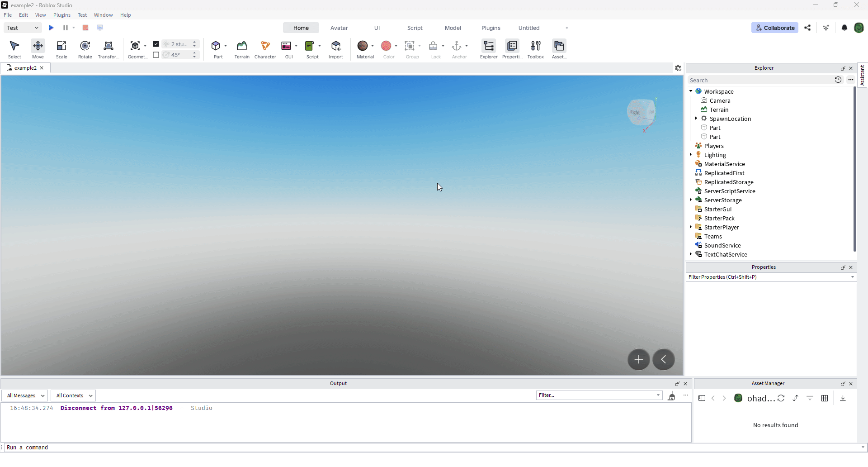The image size is (868, 467).
Task: Open the Toolbox panel
Action: tap(535, 49)
